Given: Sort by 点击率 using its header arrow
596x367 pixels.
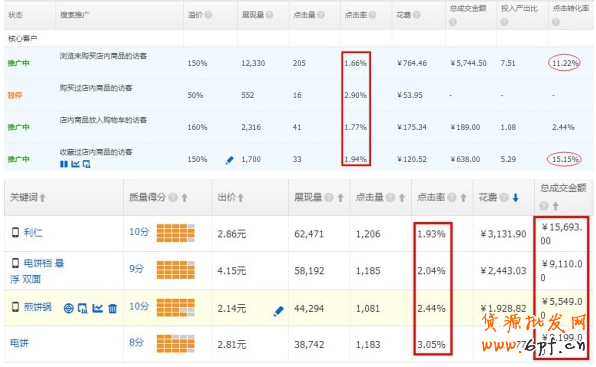Looking at the screenshot, I should tap(463, 198).
